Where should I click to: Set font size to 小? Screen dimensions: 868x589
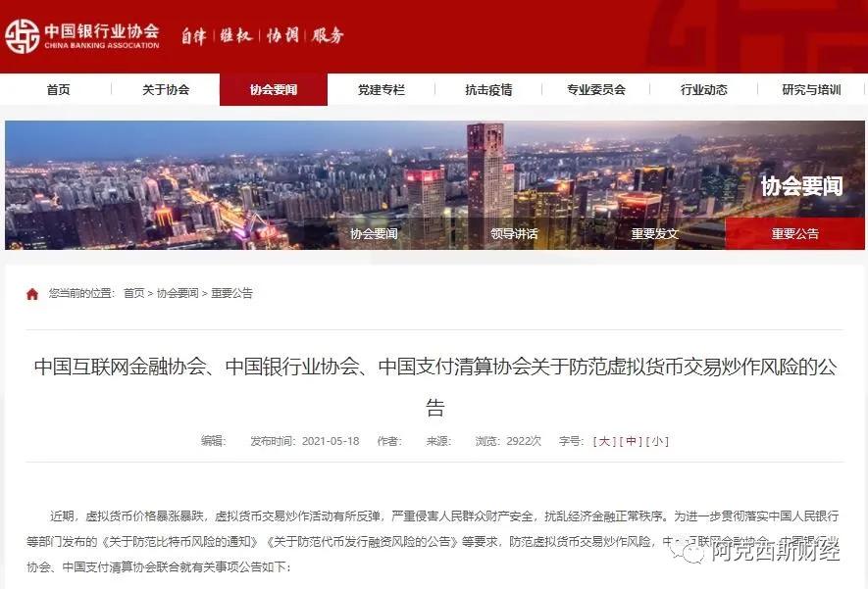tap(657, 441)
